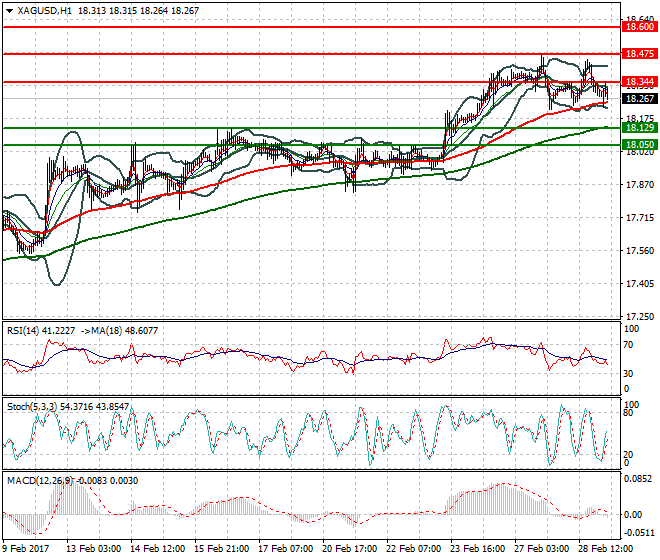Click the 17.870 price scale value
Image resolution: width=660 pixels, height=560 pixels.
click(640, 184)
